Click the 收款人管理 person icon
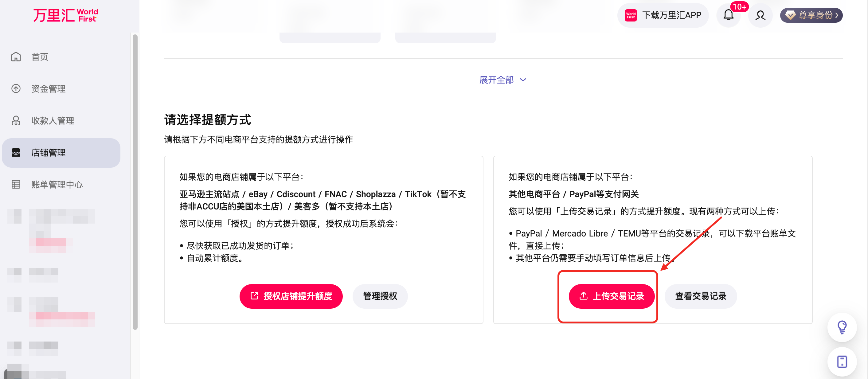This screenshot has height=379, width=868. 16,121
